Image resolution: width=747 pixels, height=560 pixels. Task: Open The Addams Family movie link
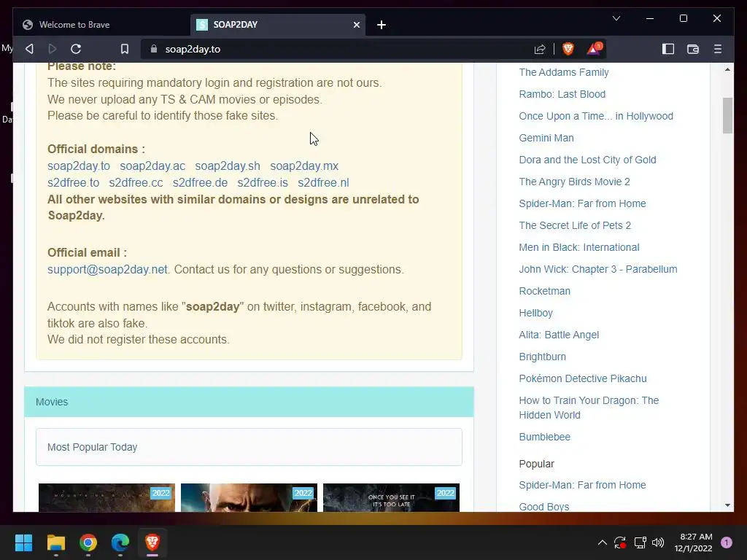pyautogui.click(x=564, y=72)
